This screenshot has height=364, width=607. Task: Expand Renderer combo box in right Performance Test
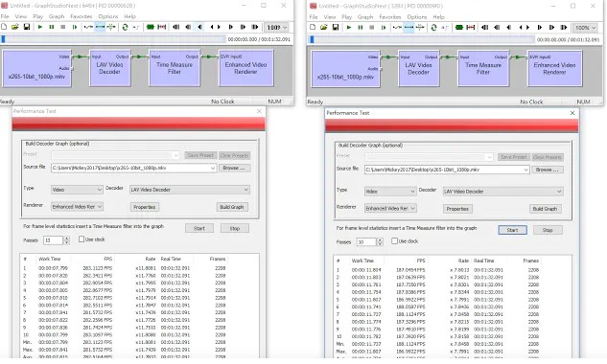click(390, 208)
